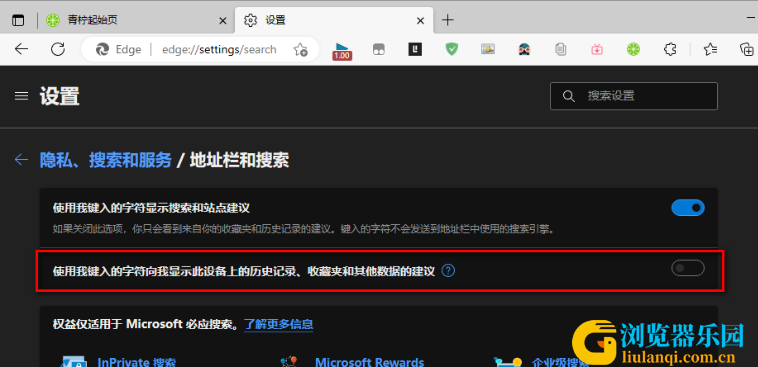Add this page to favorites star icon
This screenshot has width=758, height=367.
coord(301,49)
